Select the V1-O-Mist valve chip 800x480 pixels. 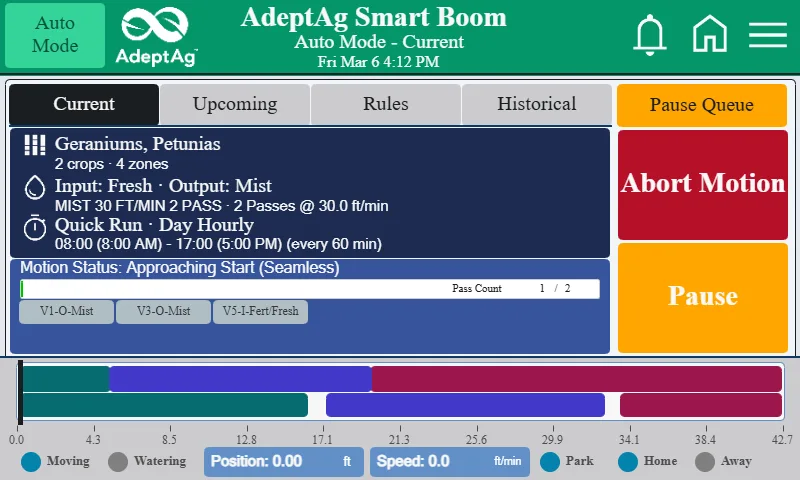click(x=66, y=312)
